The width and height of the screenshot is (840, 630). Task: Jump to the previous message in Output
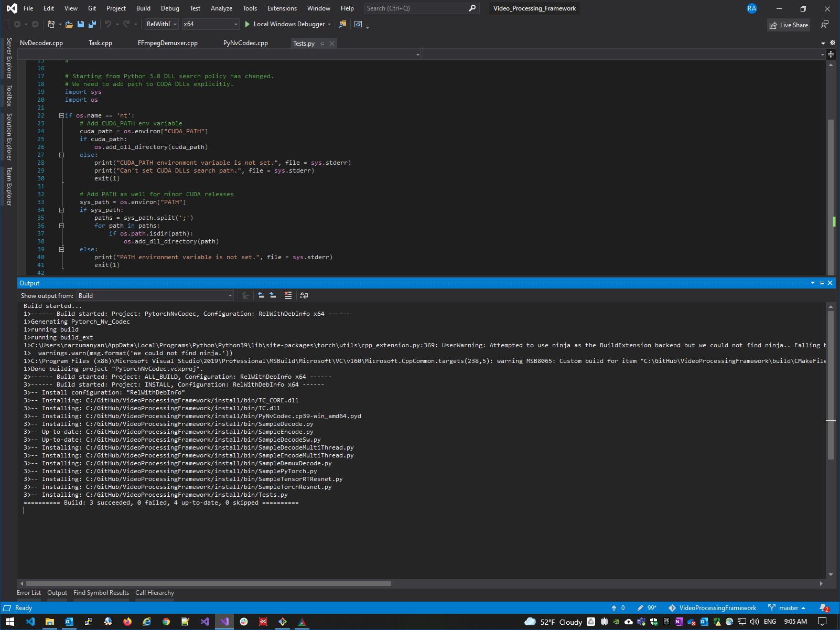coord(261,295)
